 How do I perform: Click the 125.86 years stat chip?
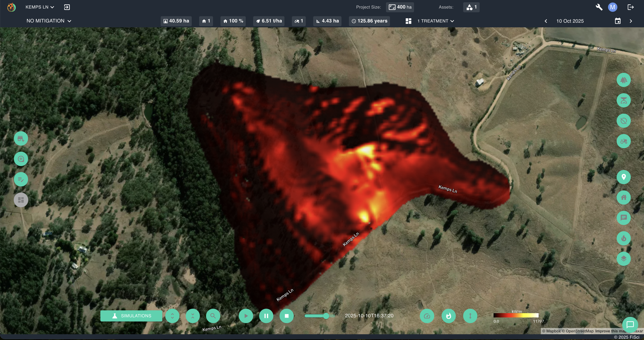pos(369,21)
